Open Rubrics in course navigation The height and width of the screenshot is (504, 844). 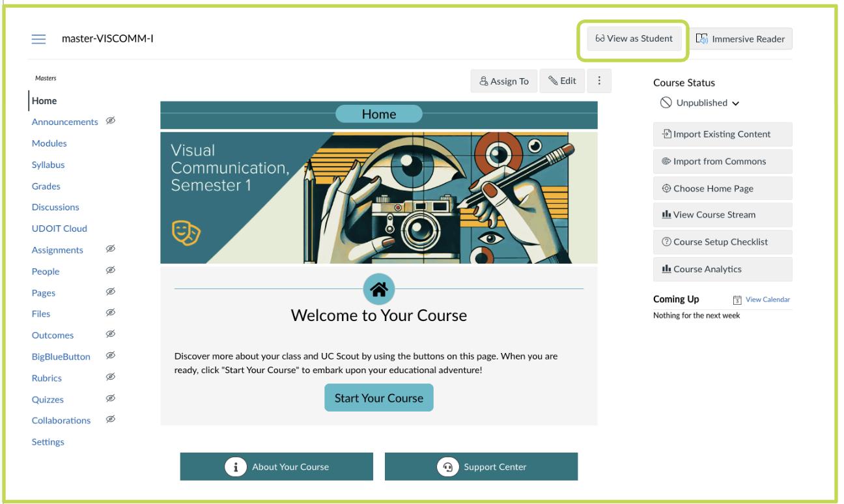pyautogui.click(x=47, y=378)
